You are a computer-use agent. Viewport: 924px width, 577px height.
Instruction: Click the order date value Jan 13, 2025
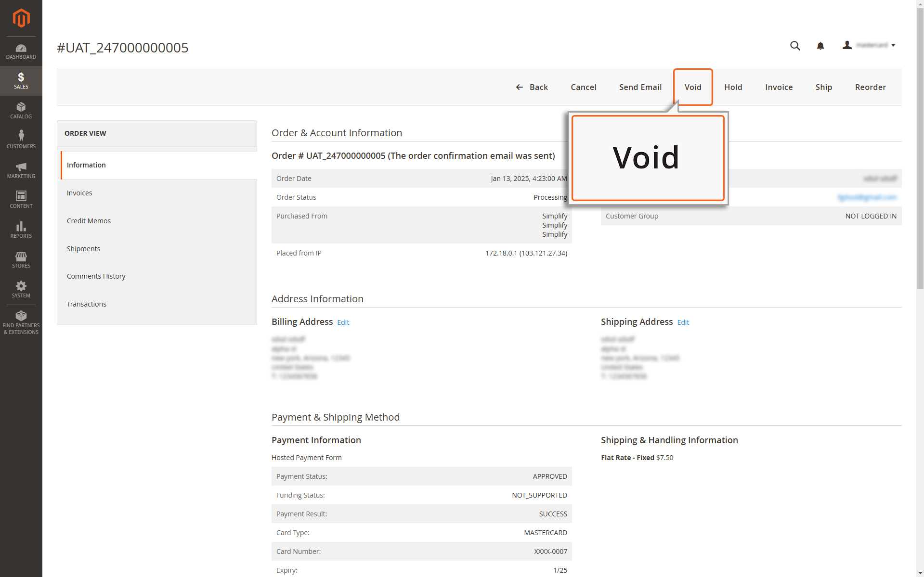[x=529, y=179]
